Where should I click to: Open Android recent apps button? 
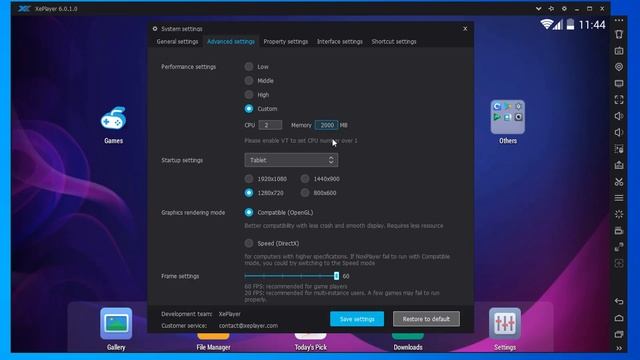tap(619, 334)
